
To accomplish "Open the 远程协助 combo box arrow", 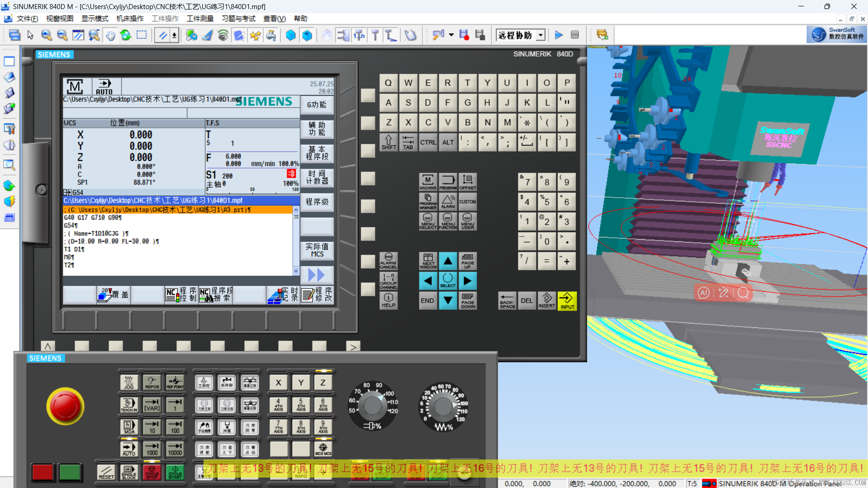I will point(541,35).
